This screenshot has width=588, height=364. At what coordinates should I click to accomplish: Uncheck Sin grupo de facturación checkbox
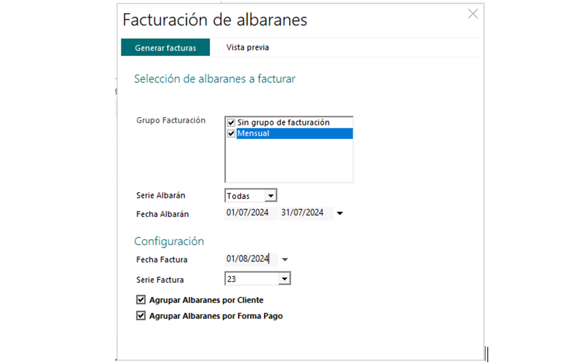(x=231, y=122)
